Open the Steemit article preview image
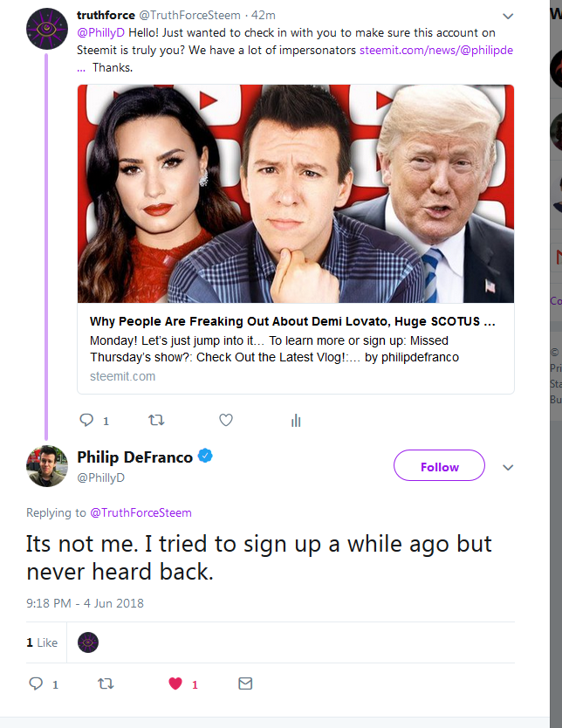 (x=296, y=194)
